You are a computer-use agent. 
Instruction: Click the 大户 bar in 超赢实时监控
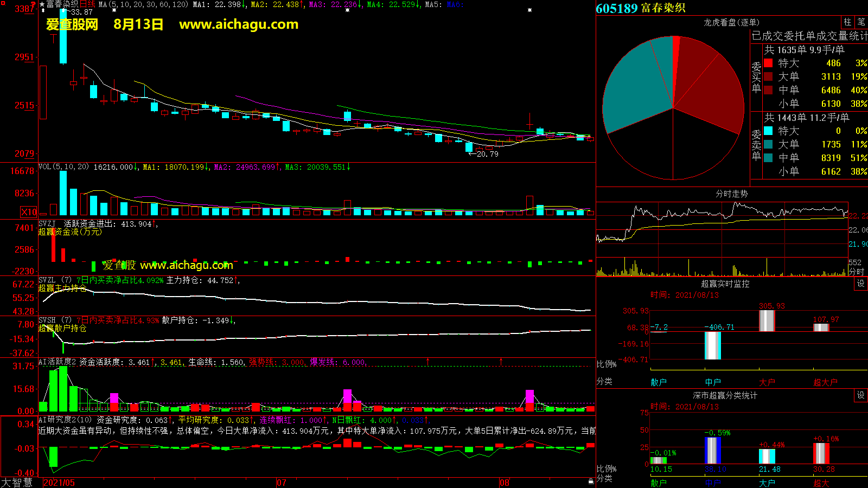point(767,320)
